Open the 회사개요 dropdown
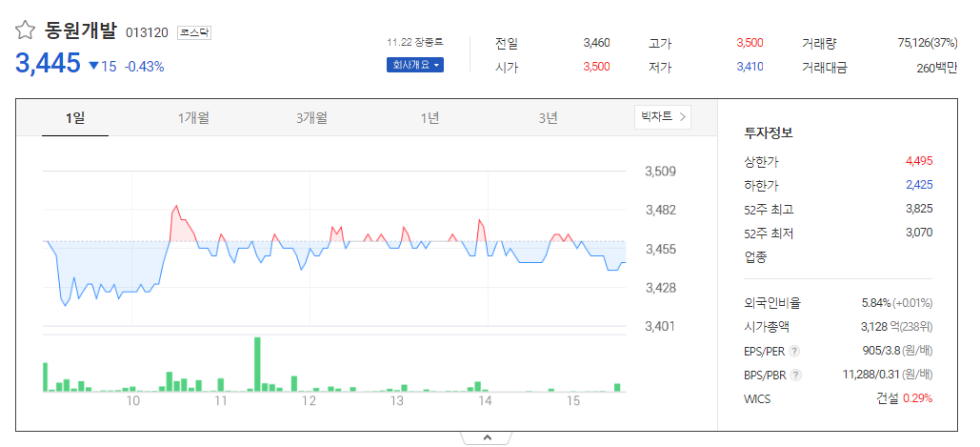Screen dimensions: 980x447 point(415,65)
